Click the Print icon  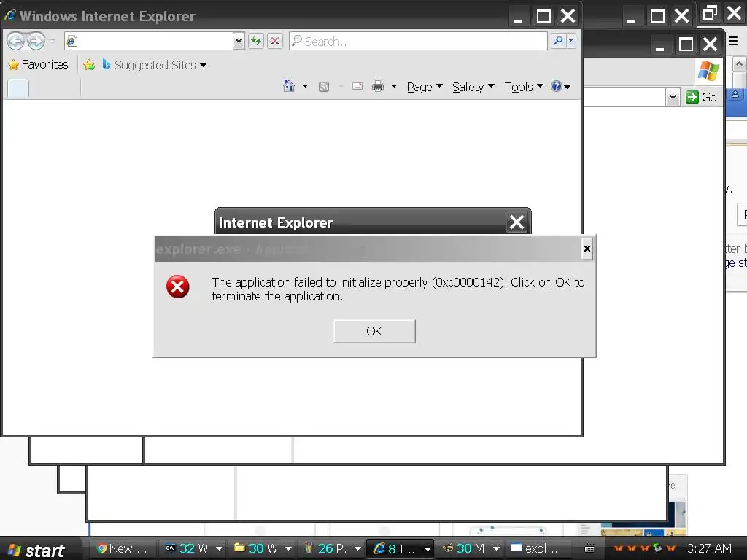[x=378, y=86]
